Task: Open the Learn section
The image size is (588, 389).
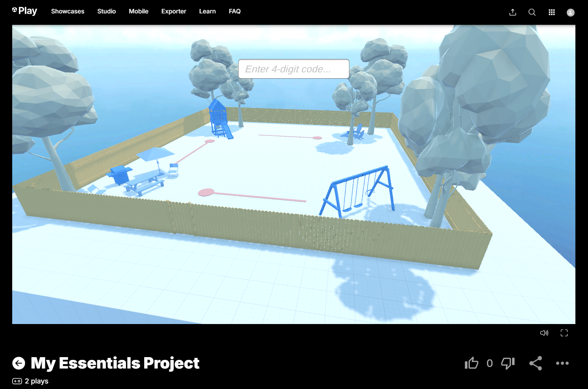Action: tap(207, 11)
